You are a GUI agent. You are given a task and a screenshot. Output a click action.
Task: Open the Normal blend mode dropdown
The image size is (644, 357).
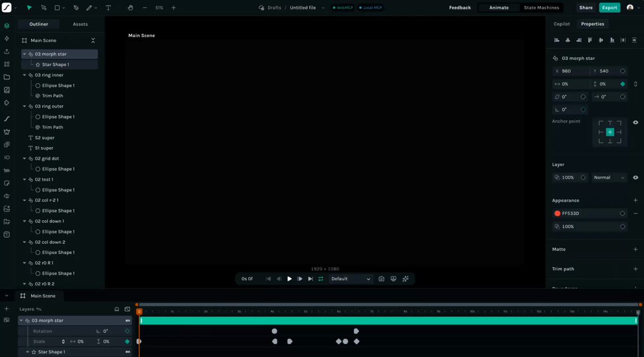pyautogui.click(x=609, y=177)
